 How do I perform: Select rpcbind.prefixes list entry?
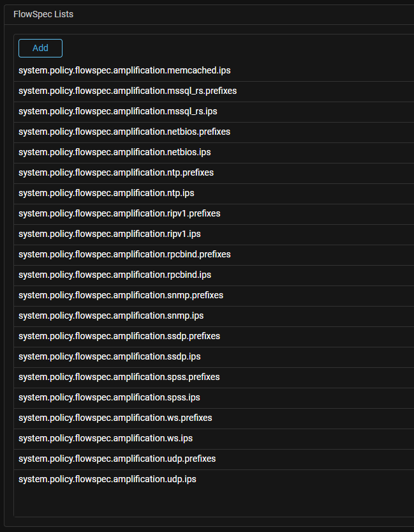click(124, 254)
